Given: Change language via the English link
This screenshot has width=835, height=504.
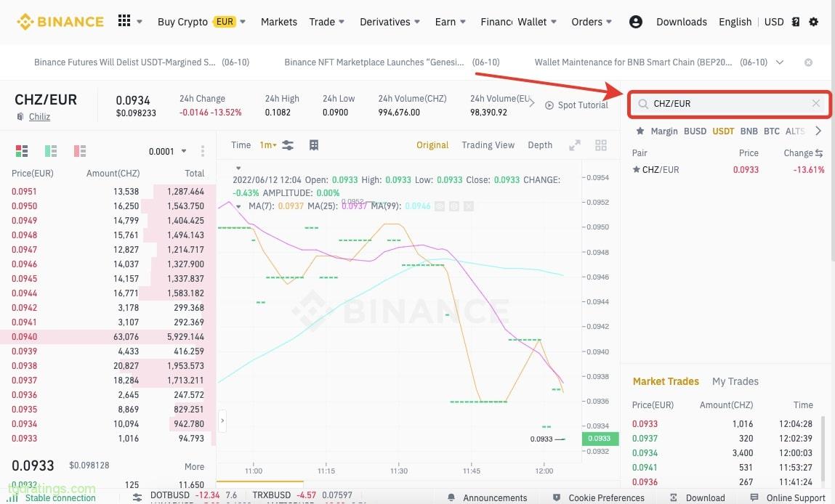Looking at the screenshot, I should tap(735, 22).
